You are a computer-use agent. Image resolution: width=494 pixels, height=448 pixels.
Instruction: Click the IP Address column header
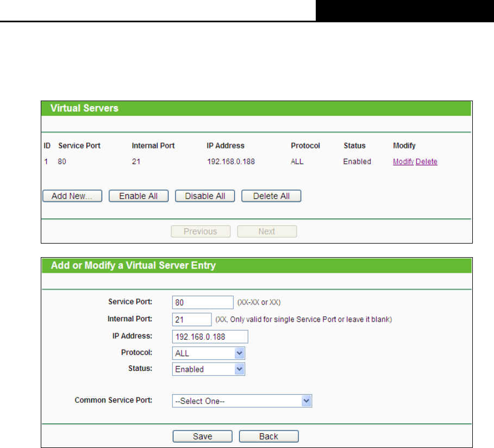(x=226, y=146)
